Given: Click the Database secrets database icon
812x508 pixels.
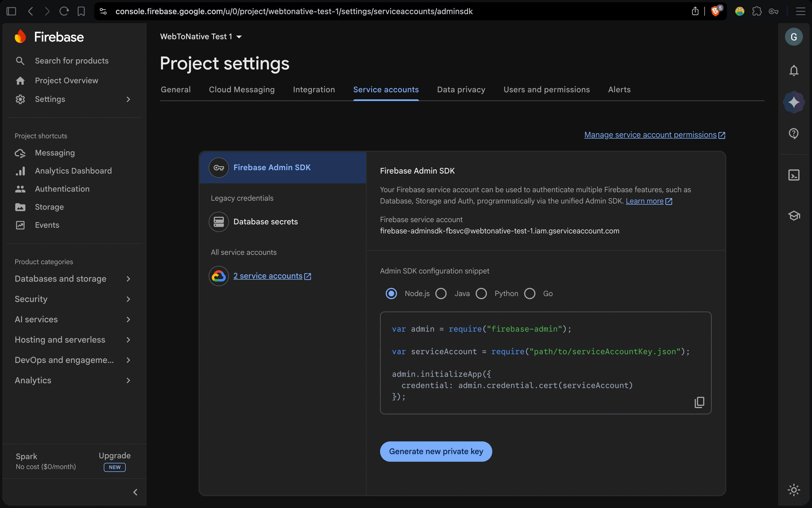Looking at the screenshot, I should [x=219, y=222].
